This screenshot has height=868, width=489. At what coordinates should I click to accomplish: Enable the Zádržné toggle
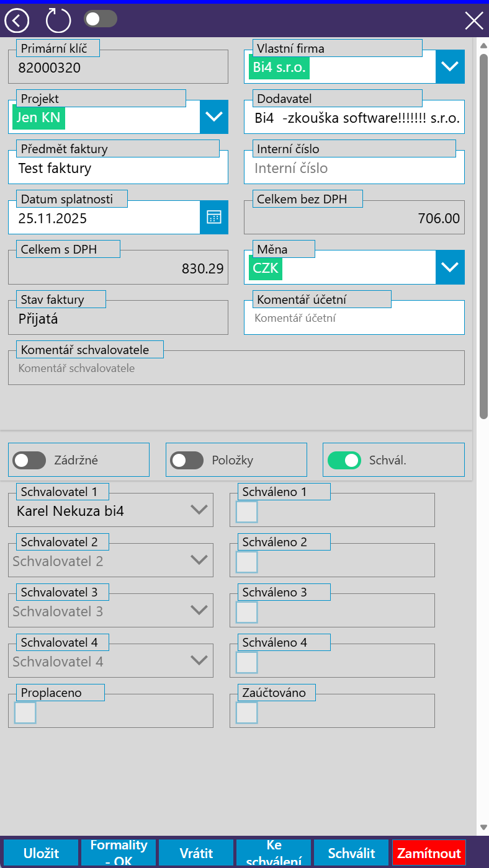tap(30, 460)
